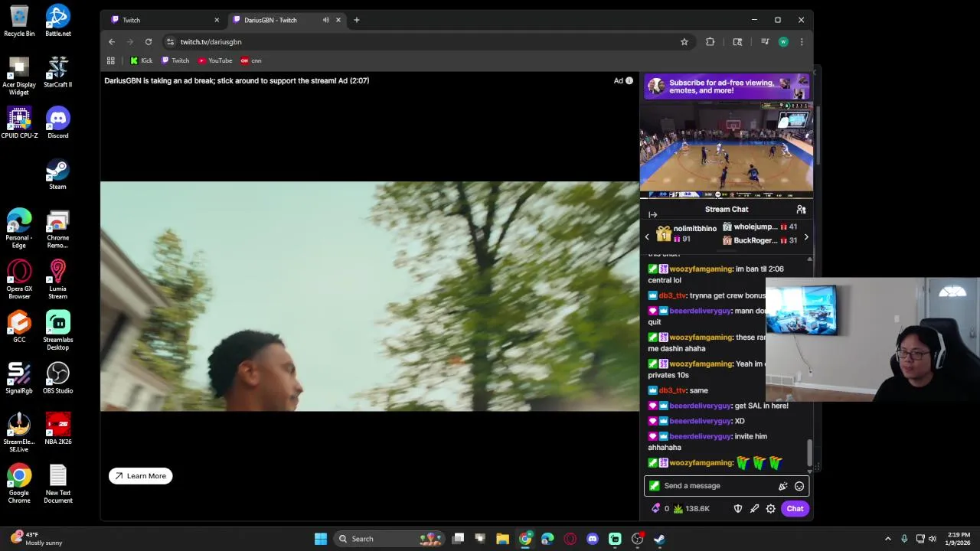Open the cheer bits icon in message box
980x551 pixels.
[x=783, y=486]
